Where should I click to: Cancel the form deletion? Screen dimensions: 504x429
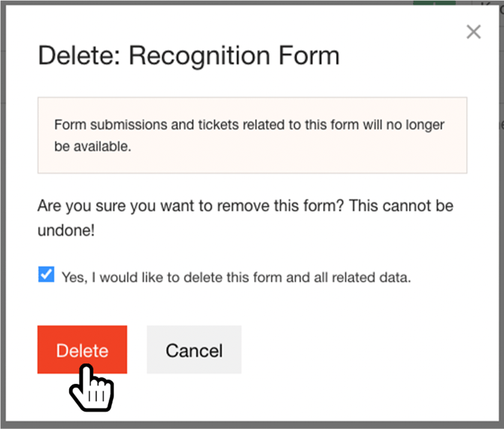point(194,350)
